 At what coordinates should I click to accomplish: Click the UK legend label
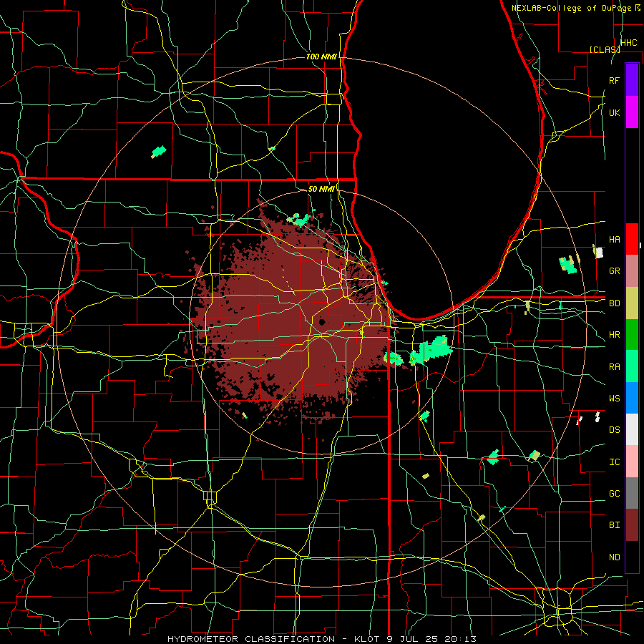(615, 112)
